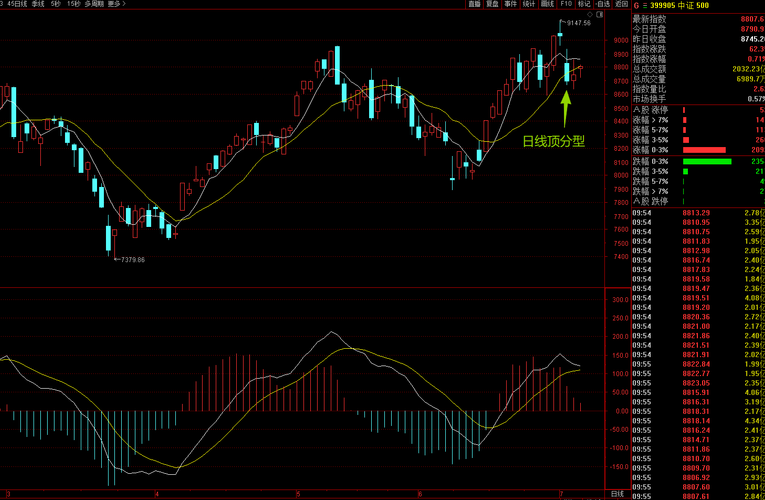The width and height of the screenshot is (765, 500).
Task: Click the tick row priced 8820.36
Action: point(698,317)
